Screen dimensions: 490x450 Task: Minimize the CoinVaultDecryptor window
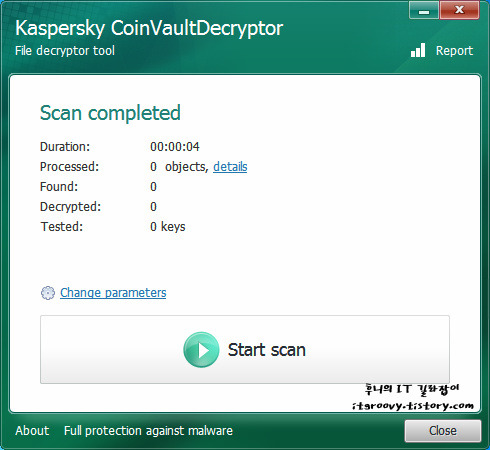[x=424, y=10]
